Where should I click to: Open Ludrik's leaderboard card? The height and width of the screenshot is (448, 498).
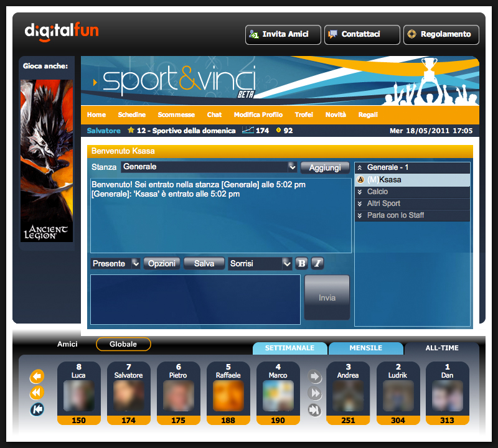(x=398, y=393)
